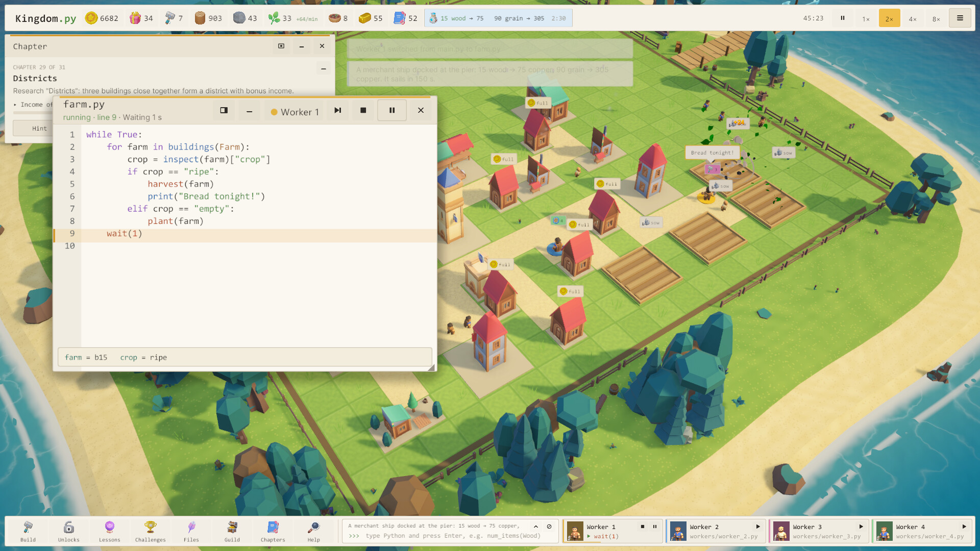Set game speed to 4x
Image resolution: width=980 pixels, height=551 pixels.
pos(913,18)
